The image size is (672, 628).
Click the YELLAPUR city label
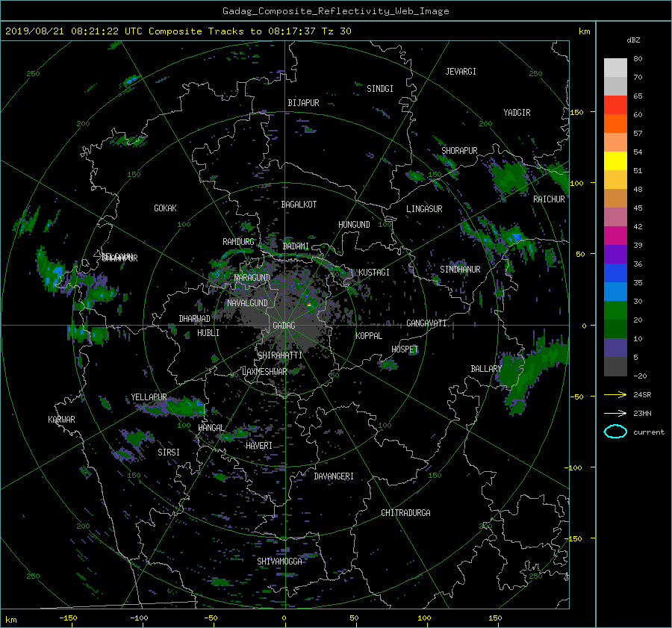[149, 397]
